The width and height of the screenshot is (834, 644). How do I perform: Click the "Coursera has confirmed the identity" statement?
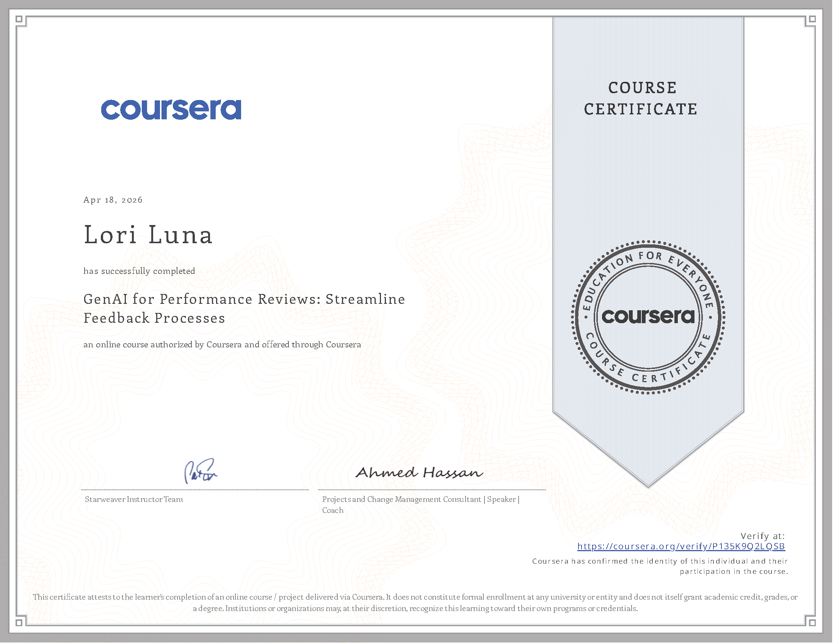click(662, 568)
